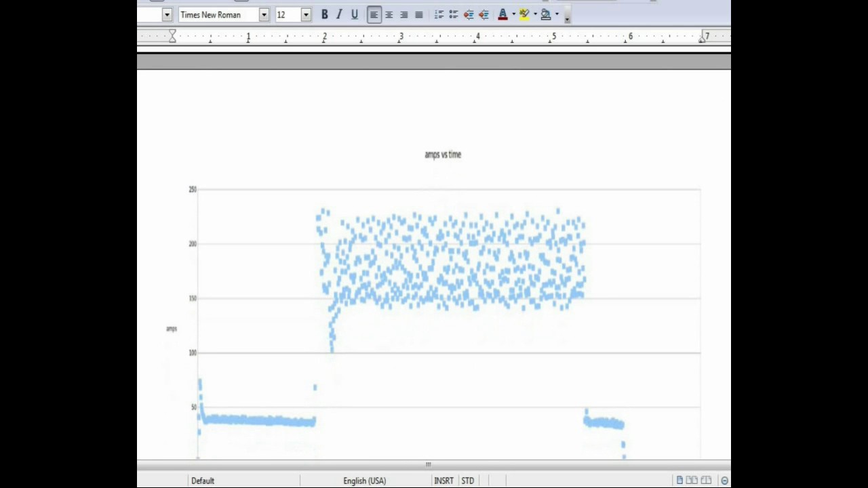Viewport: 868px width, 488px height.
Task: Click the Default page style in status bar
Action: (203, 481)
